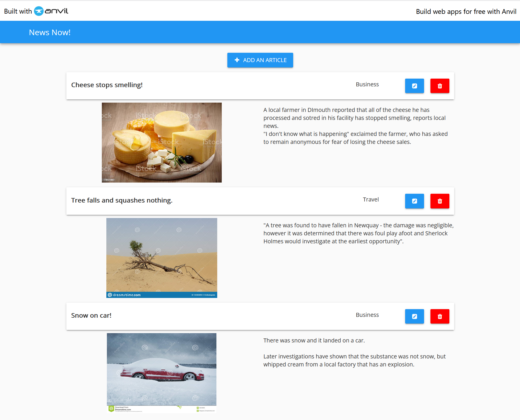Click the headline "Cheese stops smelling!"

107,85
